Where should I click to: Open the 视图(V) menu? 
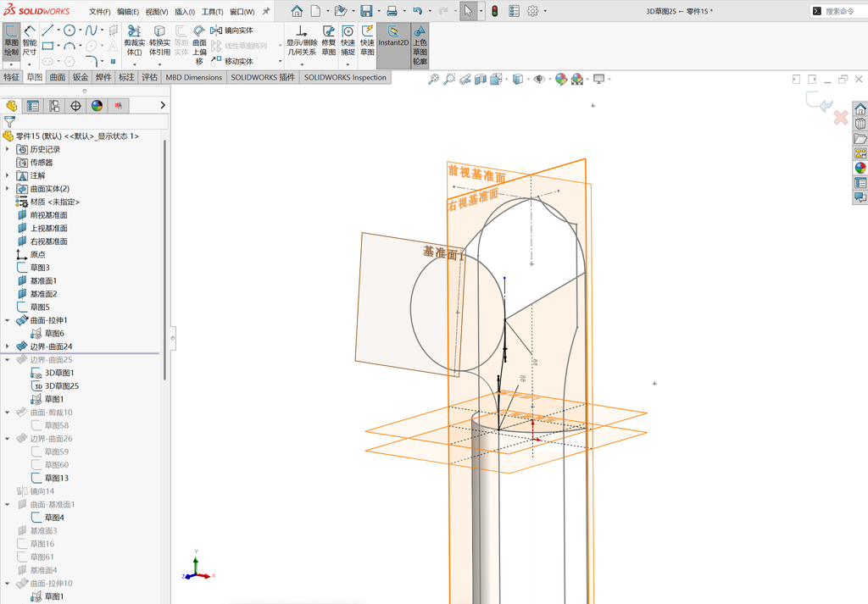pyautogui.click(x=157, y=12)
